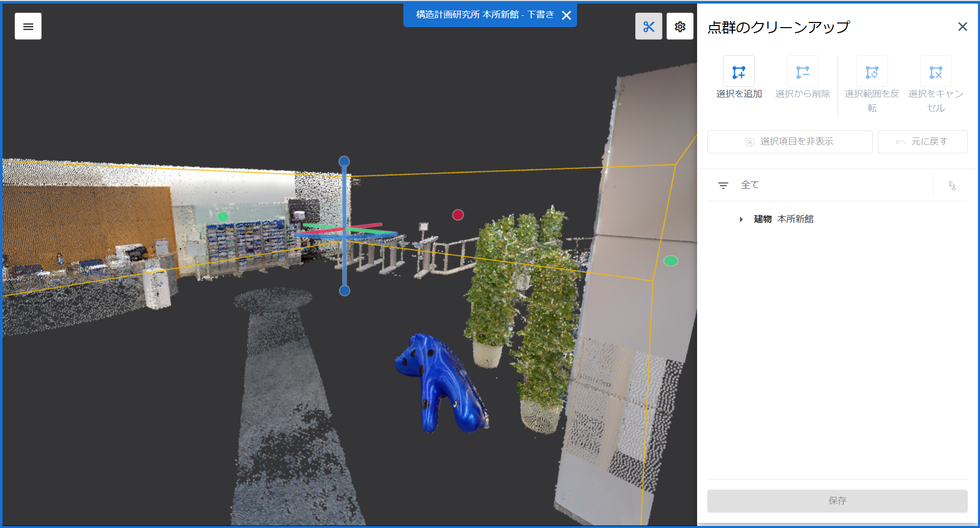Click the 選択範囲を反転 invert selection icon
Viewport: 980px width, 528px height.
point(872,72)
